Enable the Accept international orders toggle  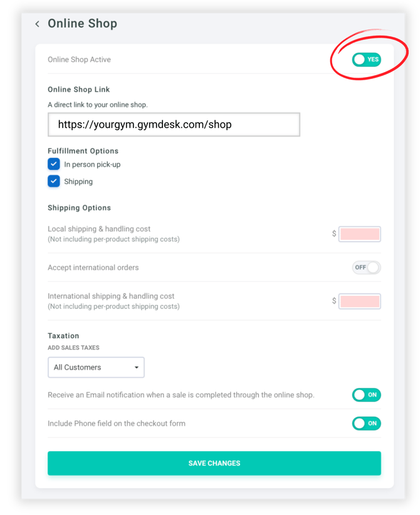point(366,268)
